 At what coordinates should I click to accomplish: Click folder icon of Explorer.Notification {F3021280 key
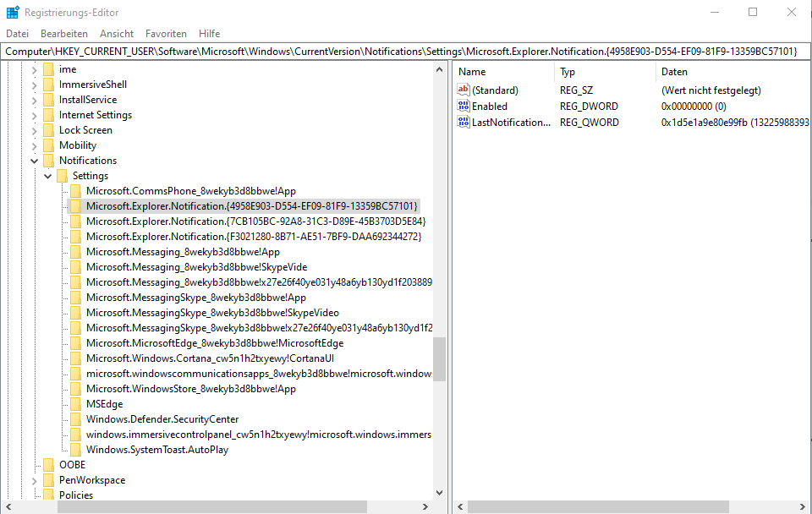(75, 237)
